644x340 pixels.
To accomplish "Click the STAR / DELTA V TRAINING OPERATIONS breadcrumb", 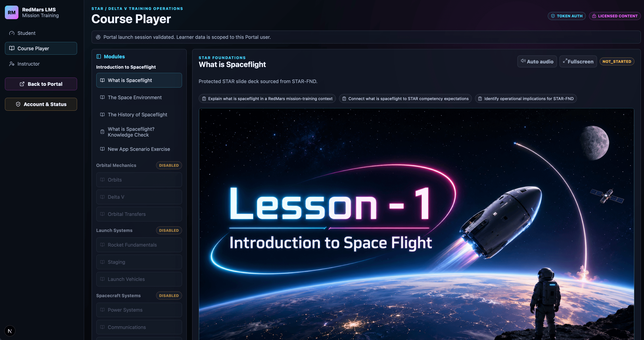I will point(137,8).
